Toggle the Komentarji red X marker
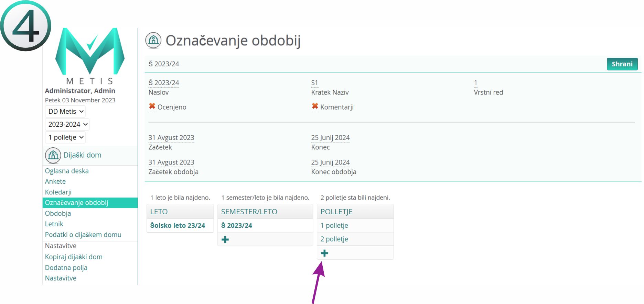644x304 pixels. pyautogui.click(x=315, y=106)
